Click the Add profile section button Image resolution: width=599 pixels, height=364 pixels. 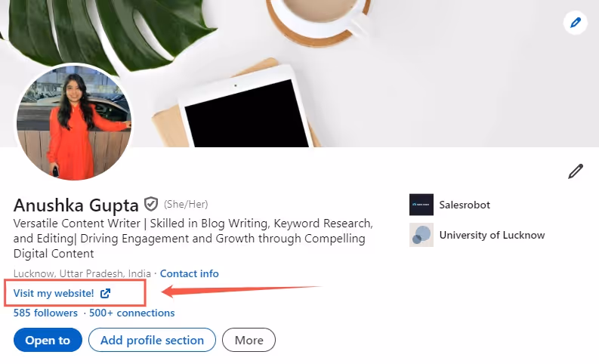152,340
